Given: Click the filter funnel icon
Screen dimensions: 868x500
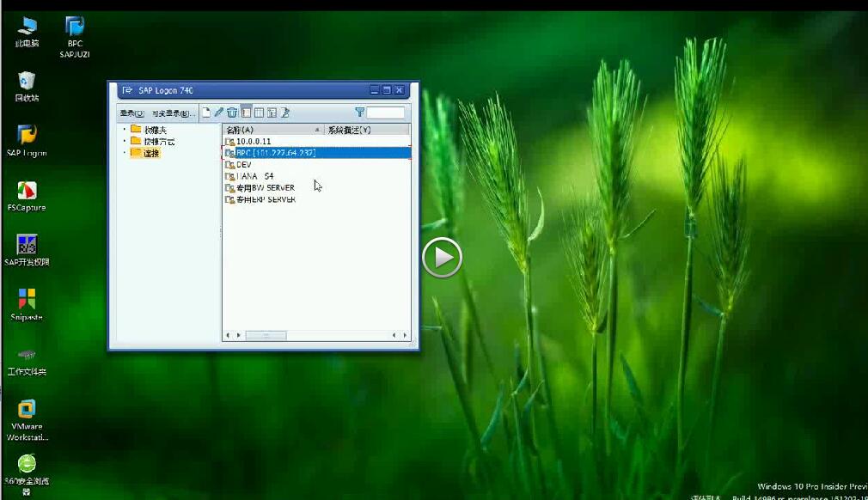Looking at the screenshot, I should pos(360,113).
